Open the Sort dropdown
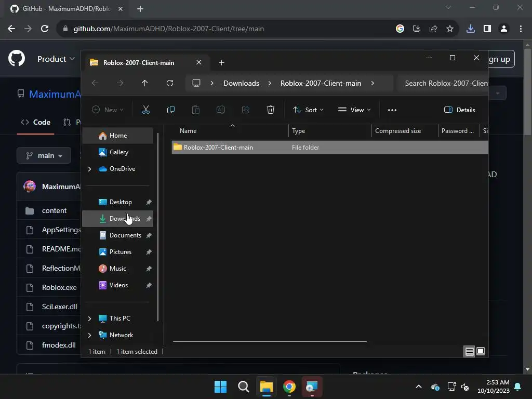 pos(308,110)
